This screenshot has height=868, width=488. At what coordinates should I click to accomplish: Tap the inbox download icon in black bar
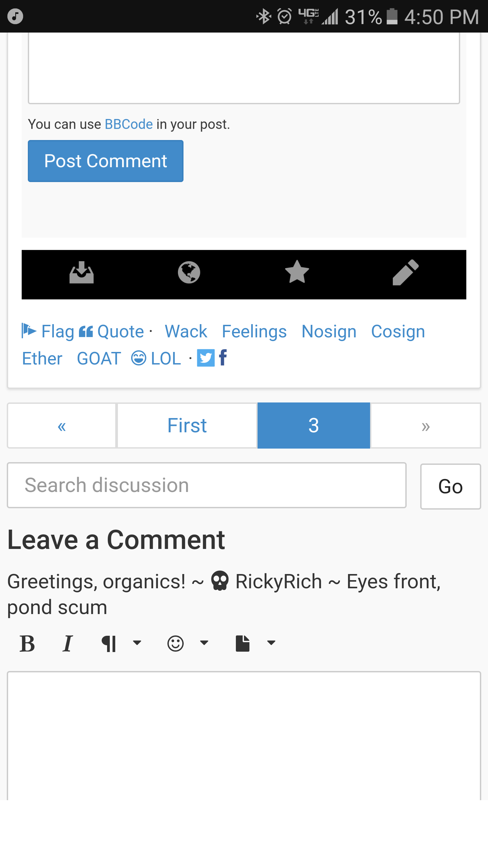(x=81, y=273)
